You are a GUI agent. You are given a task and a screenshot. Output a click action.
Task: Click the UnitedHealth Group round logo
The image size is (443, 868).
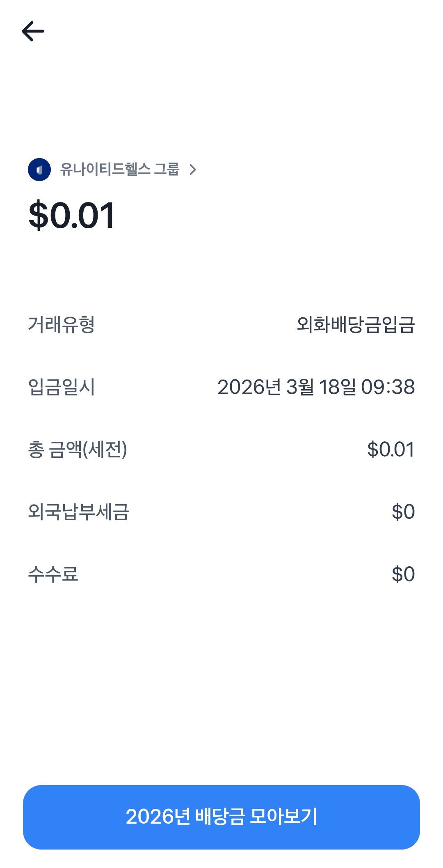click(39, 170)
